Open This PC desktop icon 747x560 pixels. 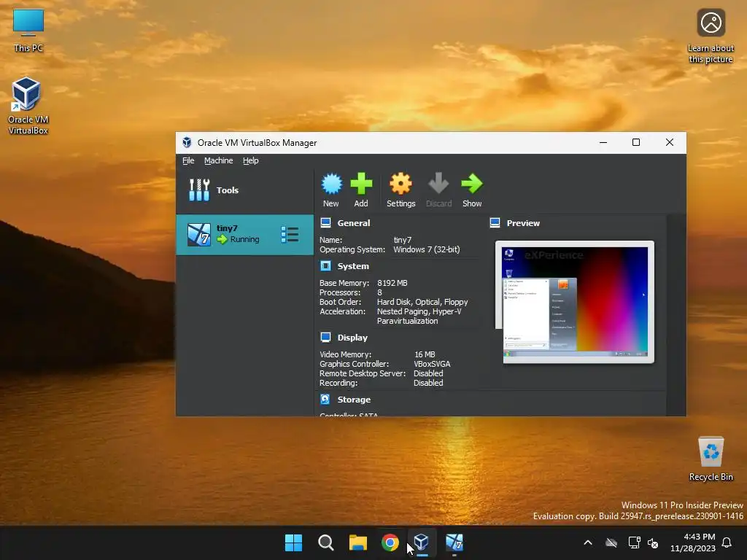click(x=28, y=31)
